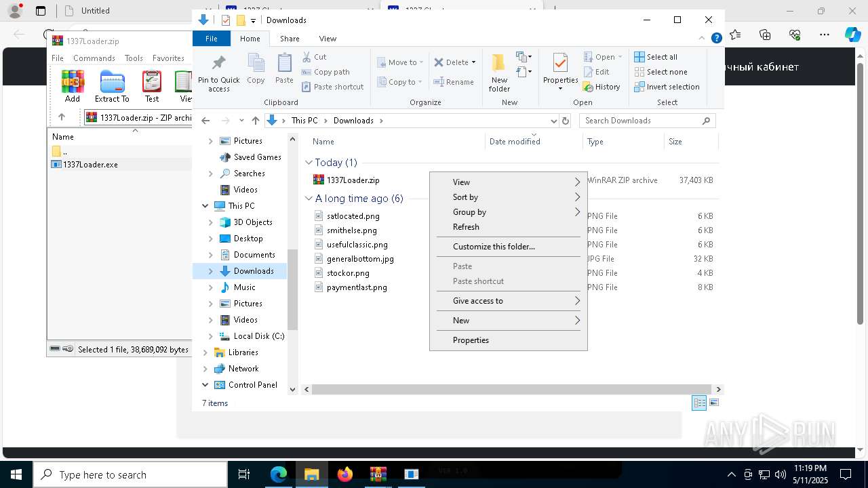This screenshot has height=488, width=868.
Task: Open WinRAR Commands menu
Action: [94, 58]
